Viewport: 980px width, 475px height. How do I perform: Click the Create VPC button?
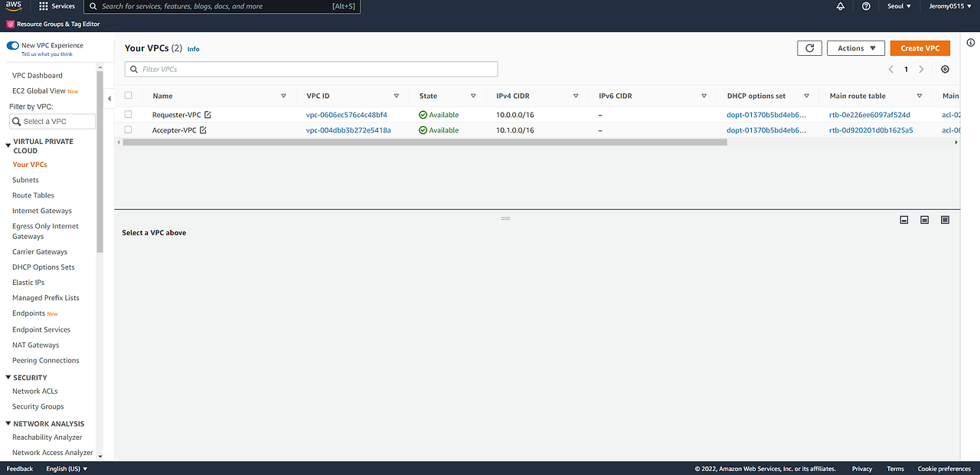click(x=920, y=48)
